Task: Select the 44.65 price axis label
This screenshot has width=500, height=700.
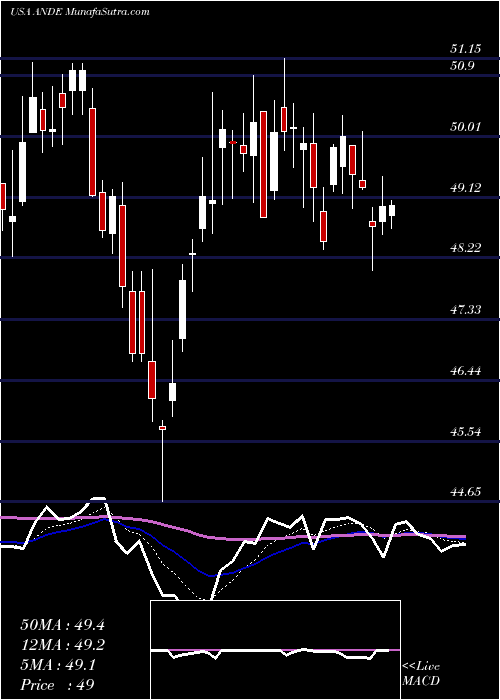Action: click(465, 492)
